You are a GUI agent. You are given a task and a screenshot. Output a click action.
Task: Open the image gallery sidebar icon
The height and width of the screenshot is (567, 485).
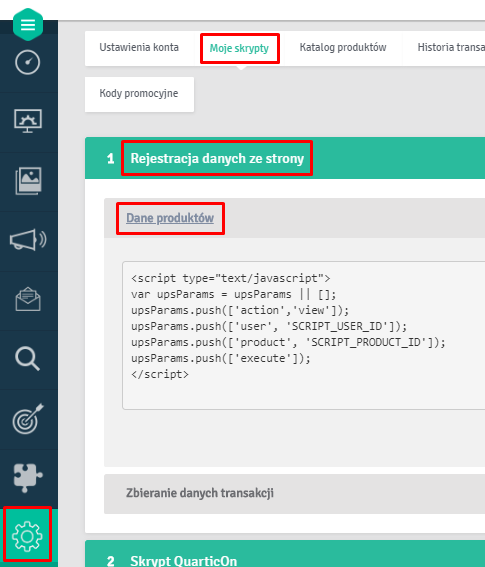click(x=28, y=180)
